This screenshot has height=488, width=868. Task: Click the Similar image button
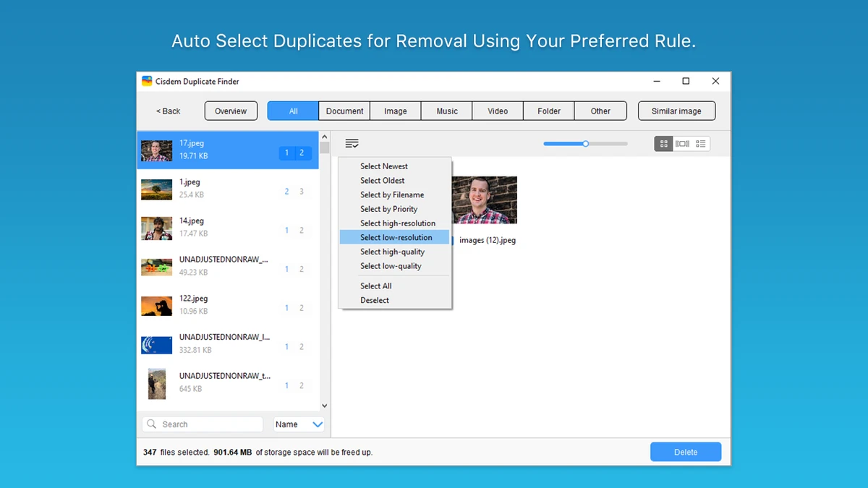click(x=676, y=111)
